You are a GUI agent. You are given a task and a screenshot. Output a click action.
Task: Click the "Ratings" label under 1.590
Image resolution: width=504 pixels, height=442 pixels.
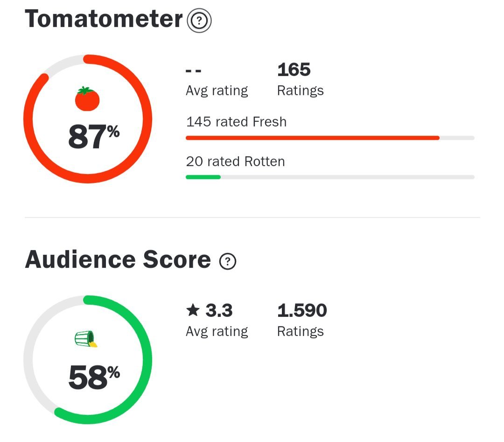(x=300, y=331)
